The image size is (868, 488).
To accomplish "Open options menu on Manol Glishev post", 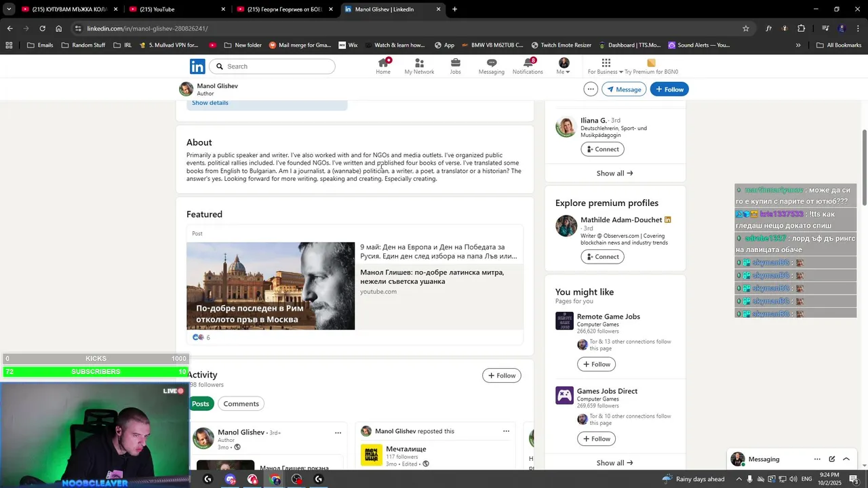I will pos(338,432).
